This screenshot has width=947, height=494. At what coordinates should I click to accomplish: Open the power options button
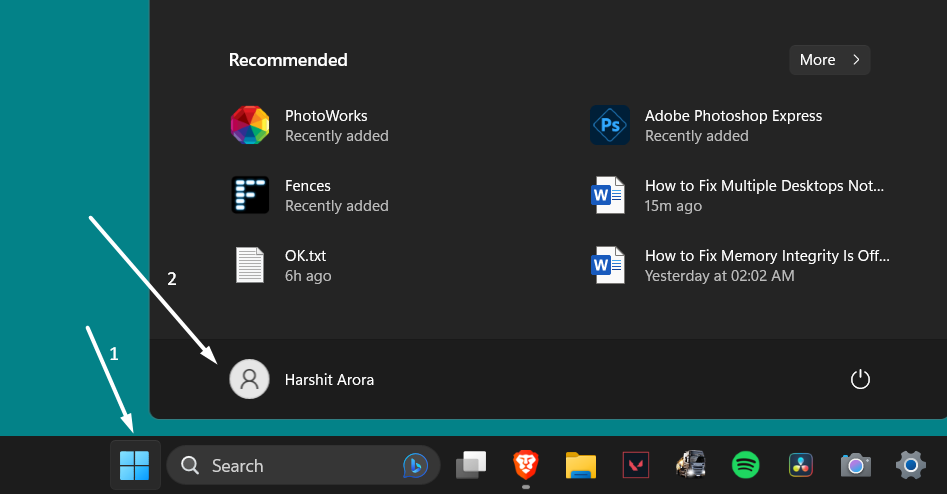click(x=860, y=380)
